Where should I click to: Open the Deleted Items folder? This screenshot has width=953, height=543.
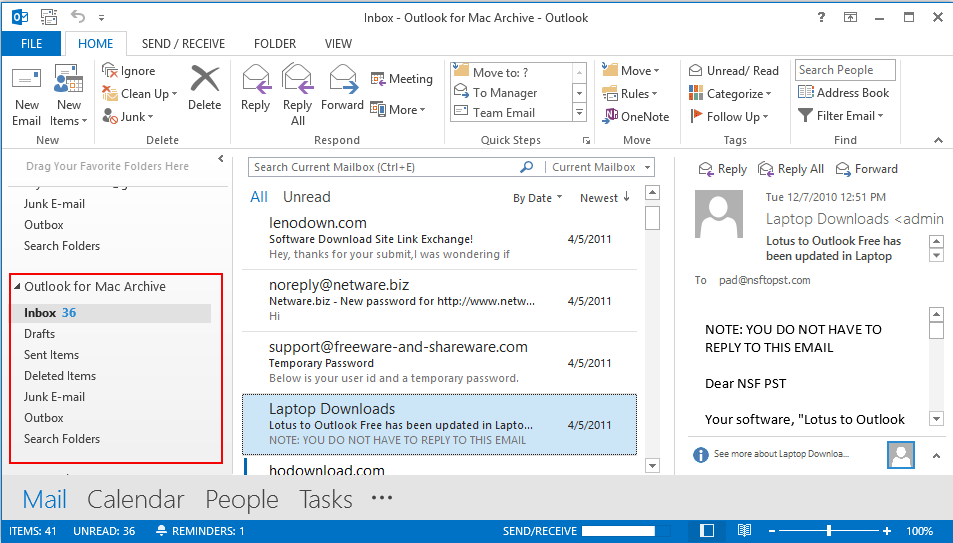coord(60,376)
